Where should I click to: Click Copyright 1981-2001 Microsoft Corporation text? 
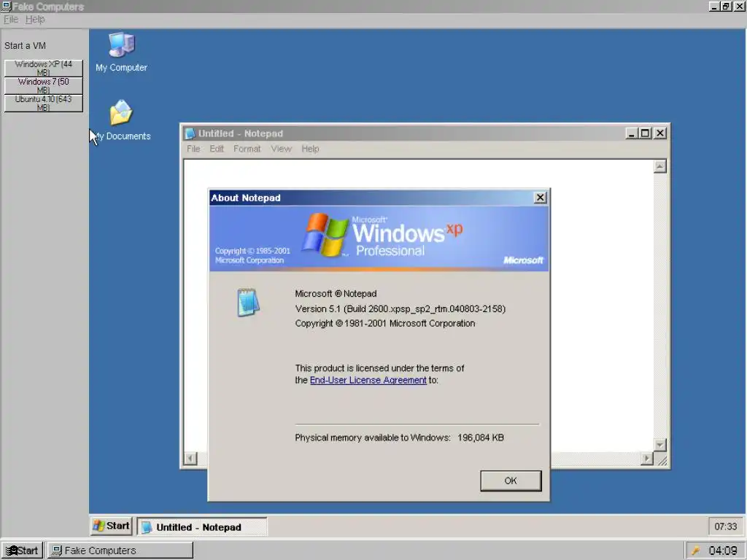[385, 323]
